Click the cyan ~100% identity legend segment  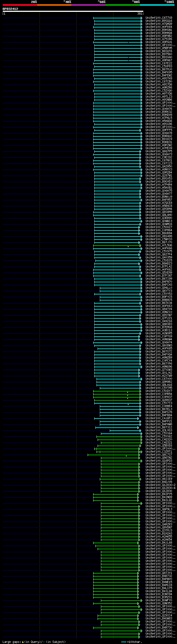click(157, 5)
